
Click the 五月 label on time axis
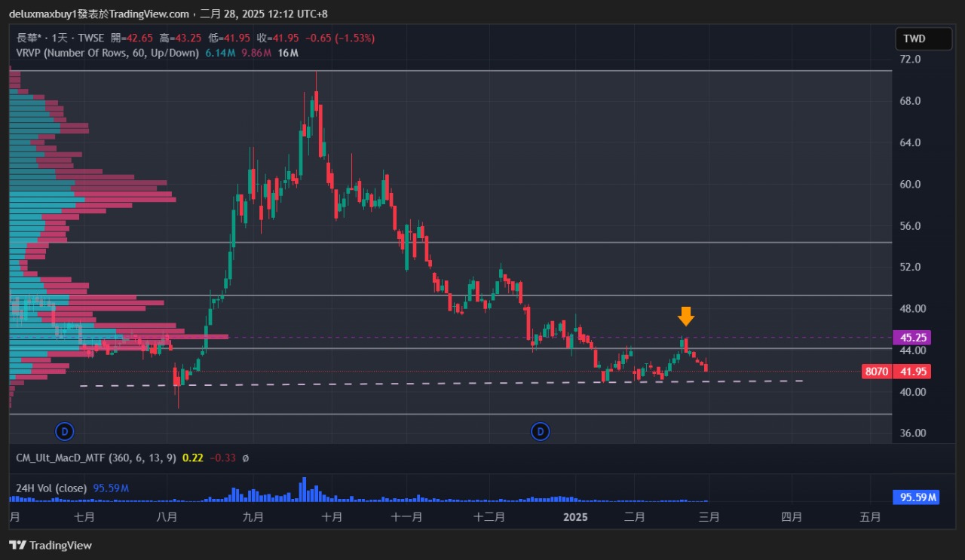tap(870, 517)
